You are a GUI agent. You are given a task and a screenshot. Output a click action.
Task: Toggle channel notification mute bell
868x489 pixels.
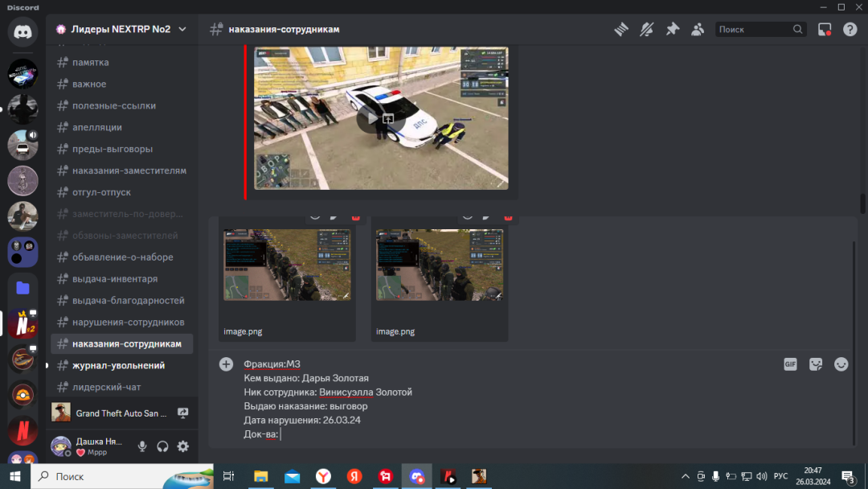pos(646,29)
